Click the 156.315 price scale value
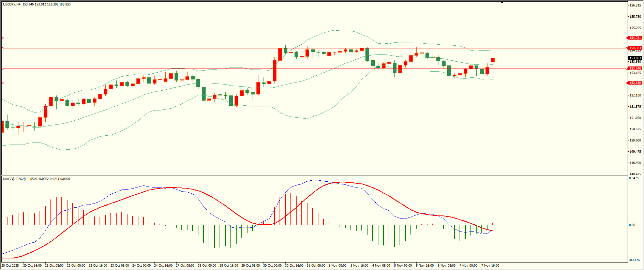The height and width of the screenshot is (270, 644). (635, 5)
